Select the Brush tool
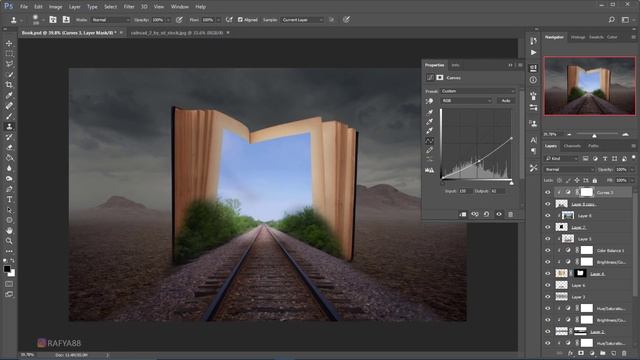640x360 pixels. (x=9, y=116)
